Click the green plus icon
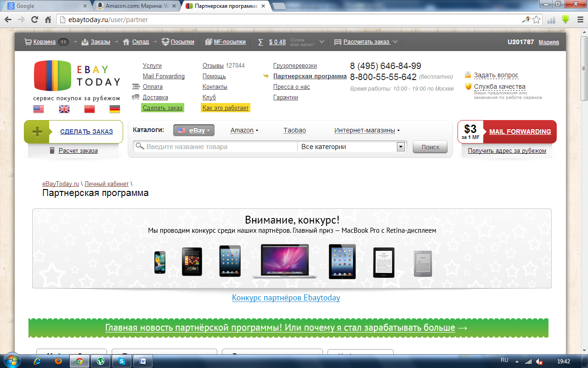588x368 pixels. (37, 132)
